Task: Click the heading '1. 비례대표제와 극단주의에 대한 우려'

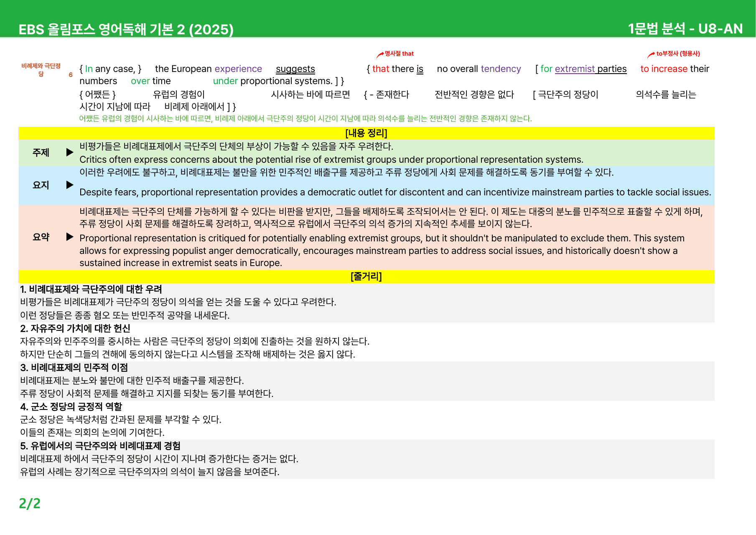Action: [x=91, y=289]
